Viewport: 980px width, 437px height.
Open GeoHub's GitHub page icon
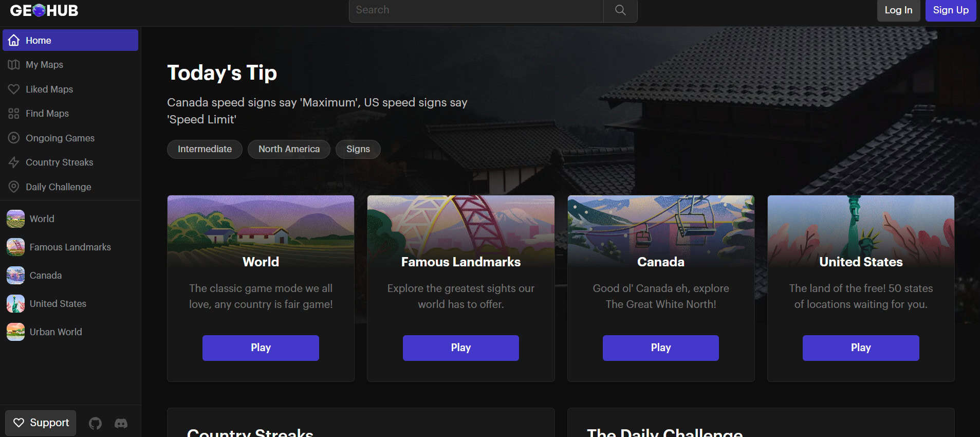point(95,423)
